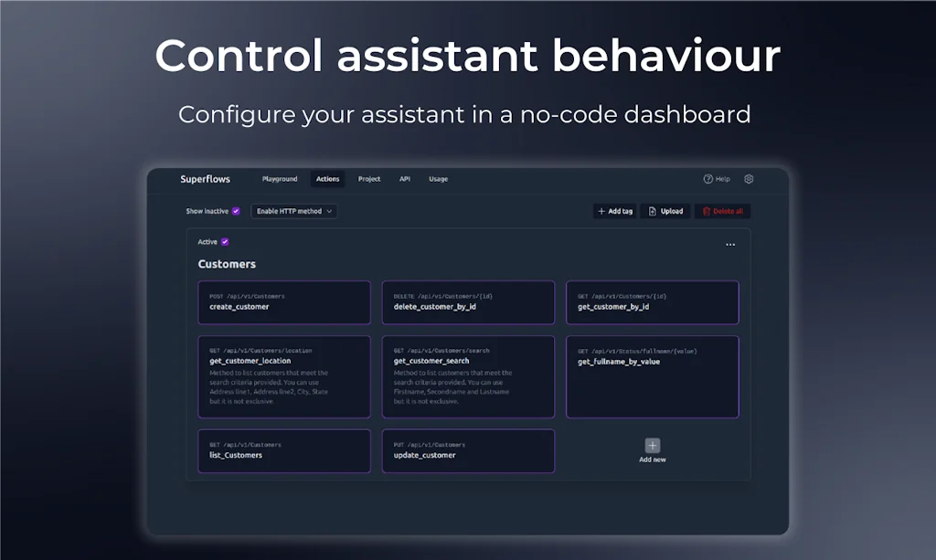The image size is (936, 560).
Task: Click the settings gear icon
Action: tap(749, 179)
